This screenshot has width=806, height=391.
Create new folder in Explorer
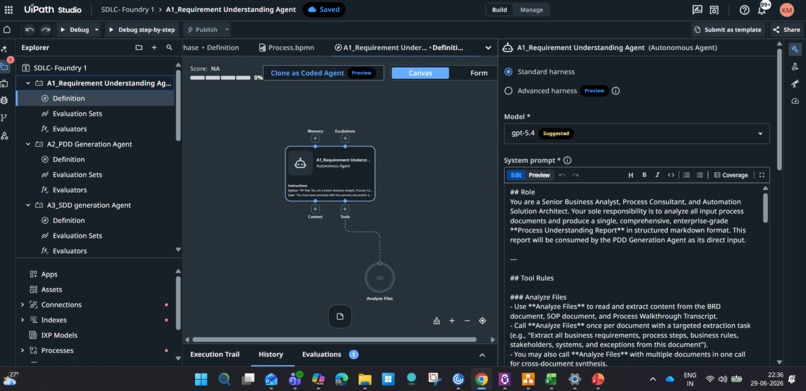[139, 47]
